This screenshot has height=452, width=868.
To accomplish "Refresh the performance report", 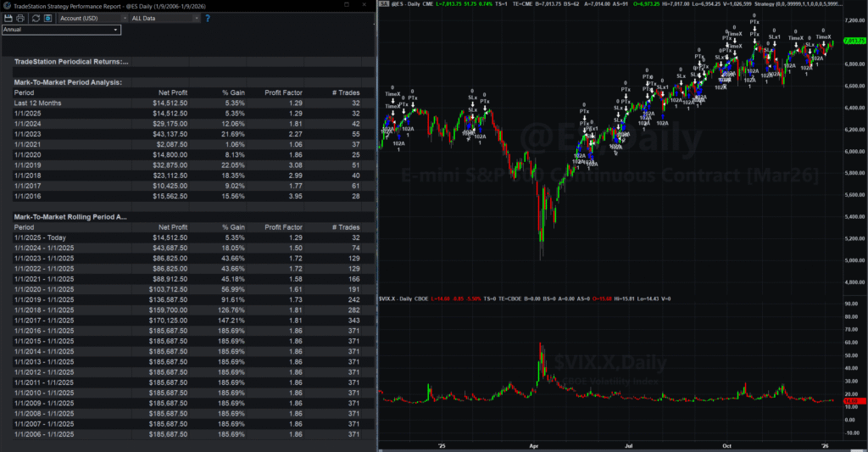I will coord(35,18).
